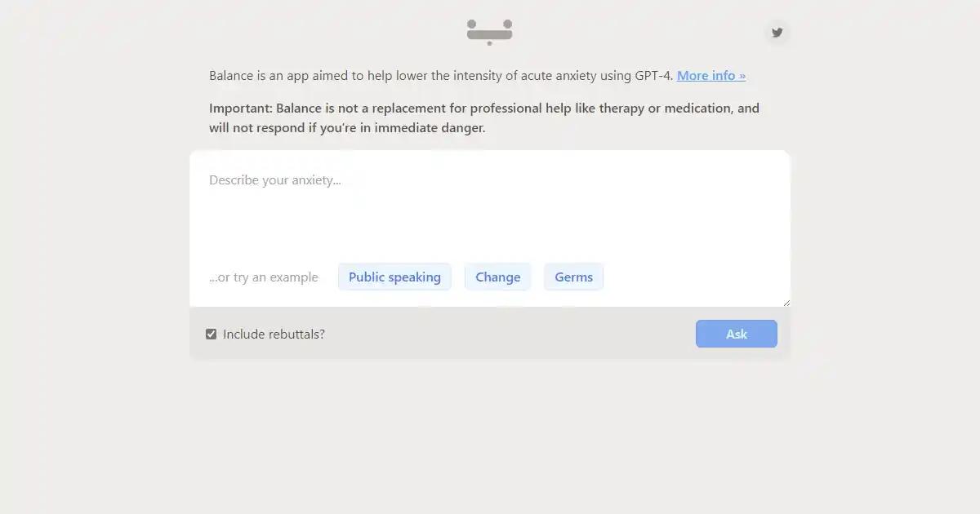
Task: Choose the Public speaking example
Action: point(394,277)
